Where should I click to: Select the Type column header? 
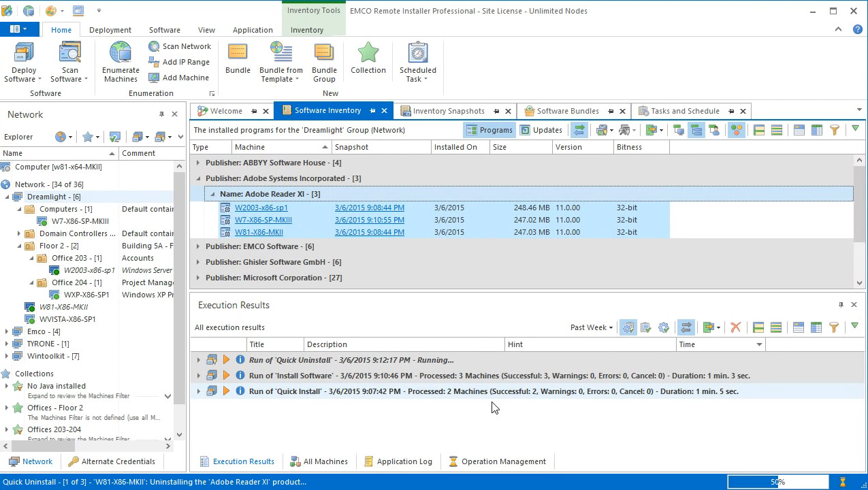pos(201,147)
